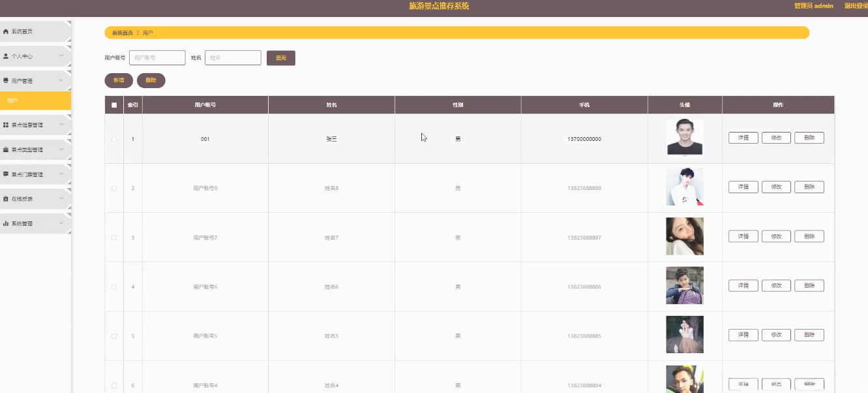Open 详情 for user 张三

tap(743, 138)
